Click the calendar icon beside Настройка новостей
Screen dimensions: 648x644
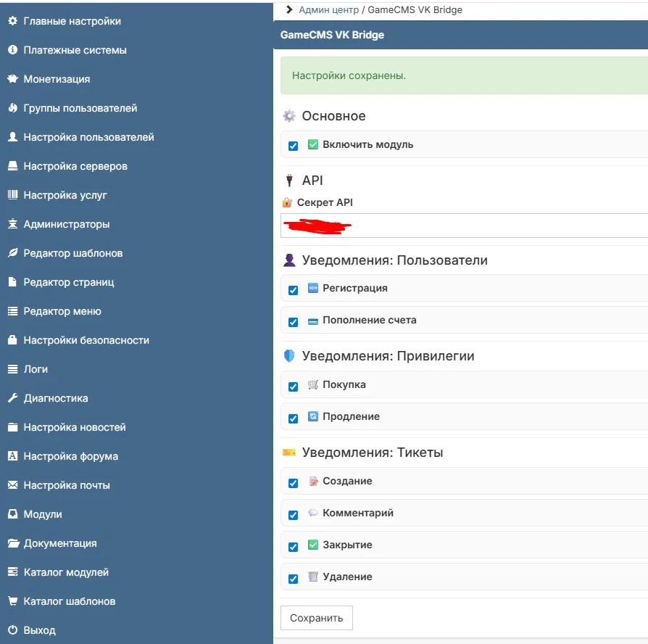coord(13,427)
